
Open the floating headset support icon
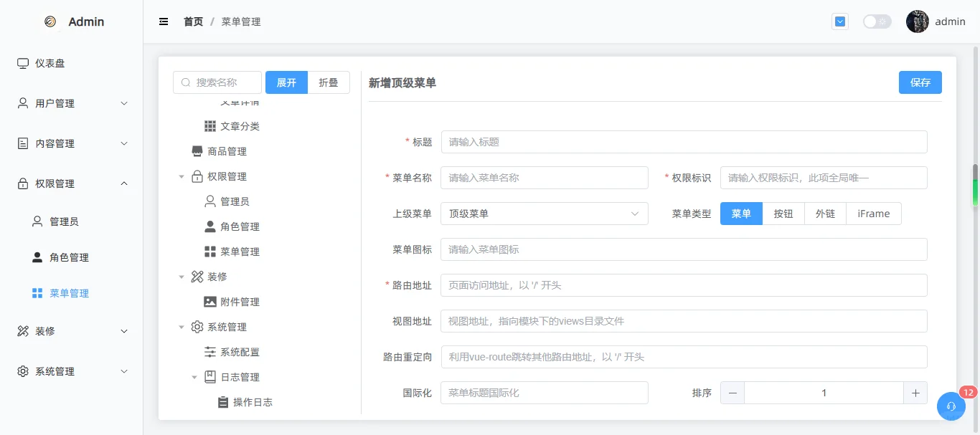click(951, 406)
